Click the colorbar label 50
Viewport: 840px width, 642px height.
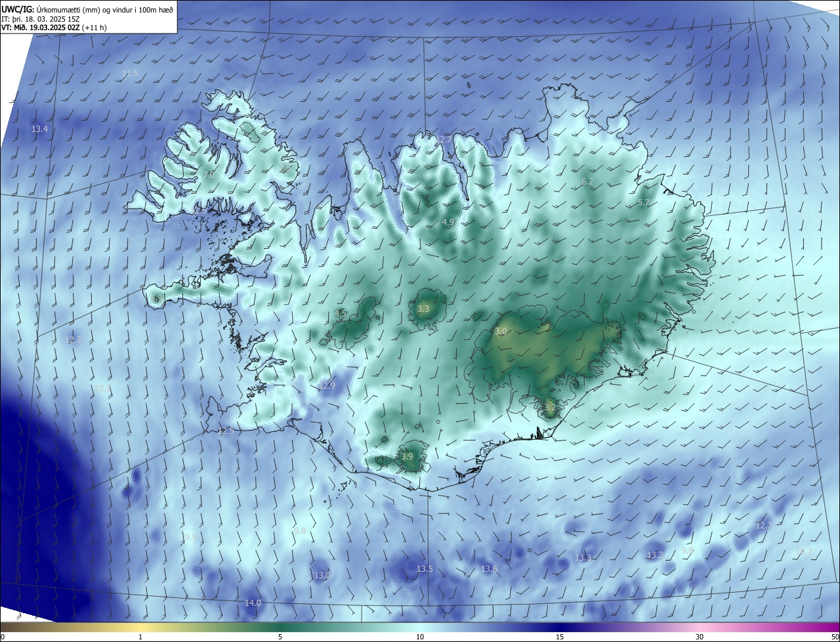pos(835,637)
